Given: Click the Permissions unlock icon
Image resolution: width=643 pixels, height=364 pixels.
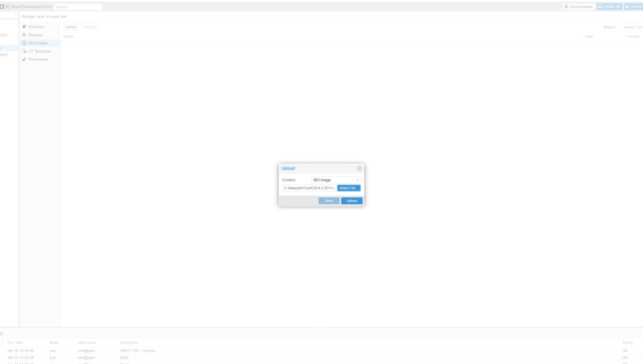Looking at the screenshot, I should (x=24, y=59).
